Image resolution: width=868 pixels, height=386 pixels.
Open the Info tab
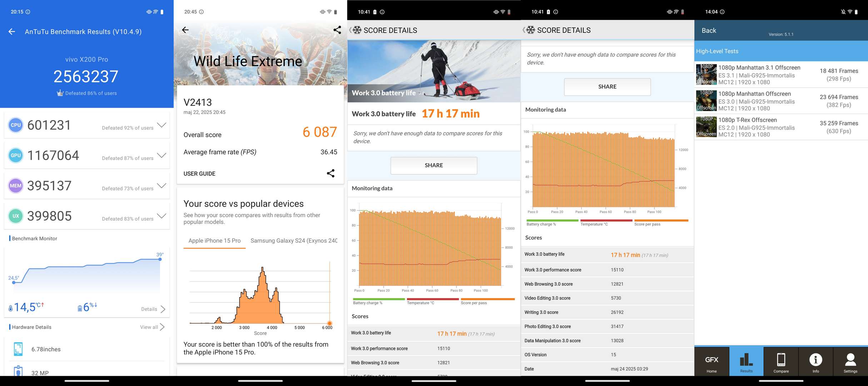click(815, 362)
